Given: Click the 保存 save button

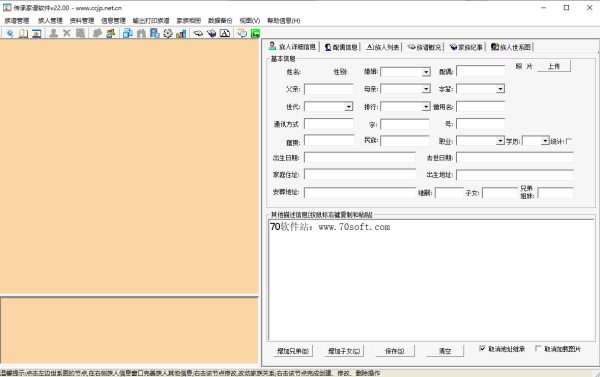Looking at the screenshot, I should pos(395,351).
